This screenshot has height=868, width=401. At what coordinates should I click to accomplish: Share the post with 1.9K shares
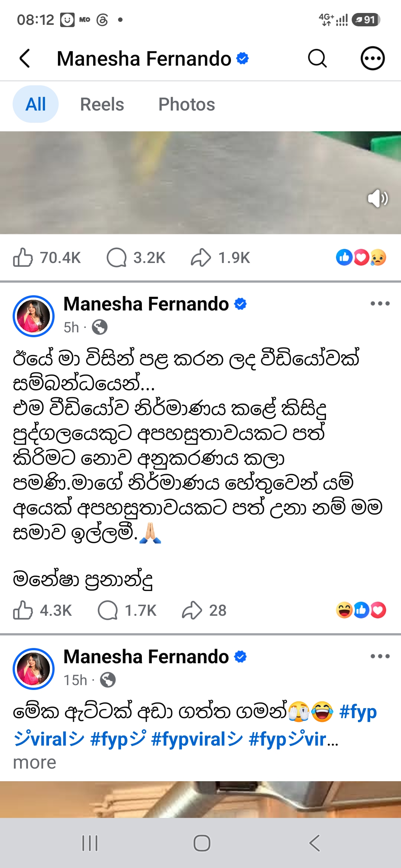[221, 257]
